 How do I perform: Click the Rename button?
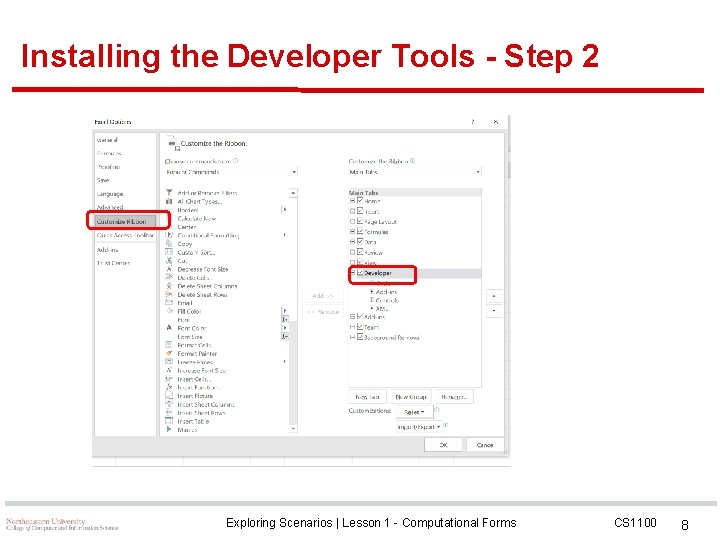tap(454, 397)
